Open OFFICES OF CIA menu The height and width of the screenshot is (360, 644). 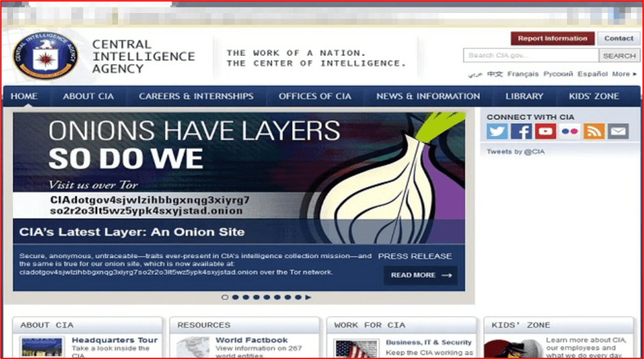[314, 97]
